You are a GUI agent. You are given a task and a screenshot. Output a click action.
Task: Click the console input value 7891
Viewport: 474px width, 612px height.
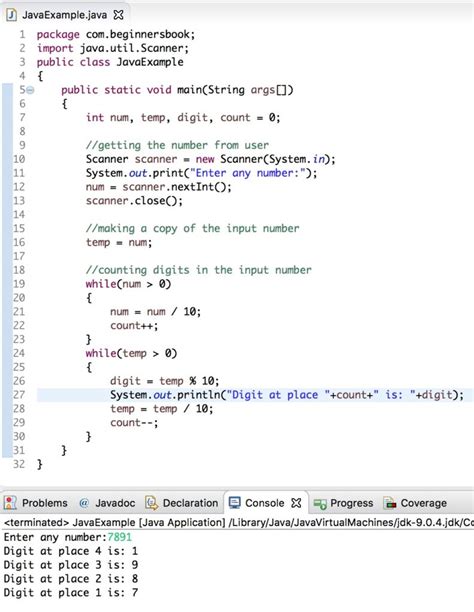[x=119, y=537]
